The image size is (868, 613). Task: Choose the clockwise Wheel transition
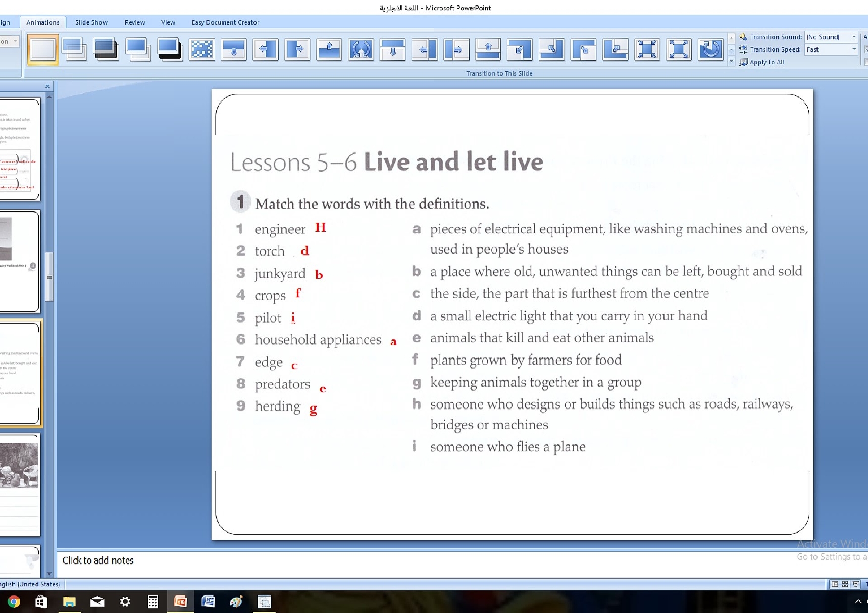pyautogui.click(x=710, y=49)
